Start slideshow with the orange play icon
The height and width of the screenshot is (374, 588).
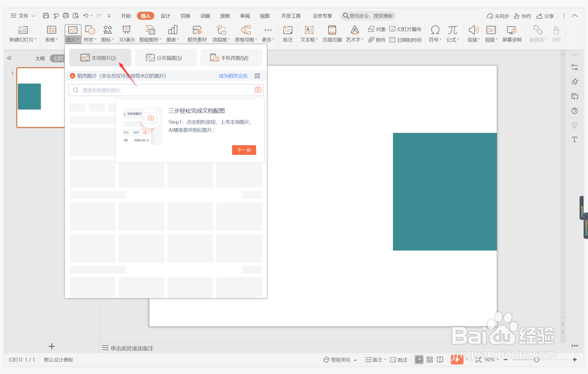click(x=457, y=360)
